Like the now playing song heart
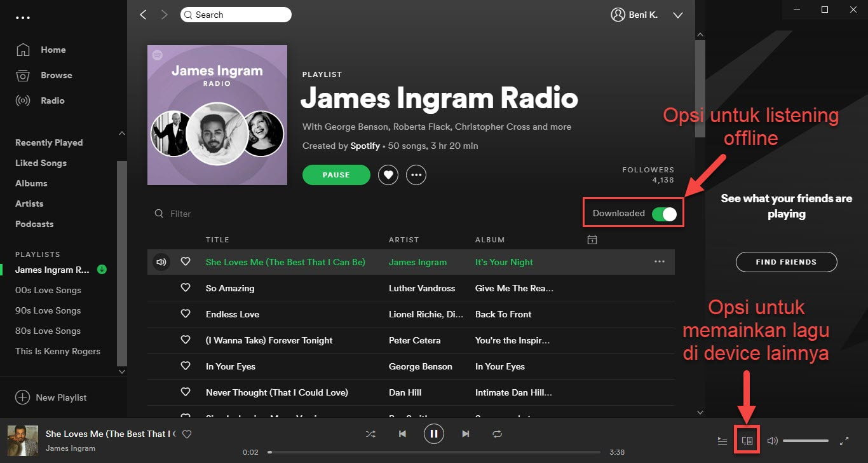Viewport: 868px width, 463px height. [x=187, y=434]
